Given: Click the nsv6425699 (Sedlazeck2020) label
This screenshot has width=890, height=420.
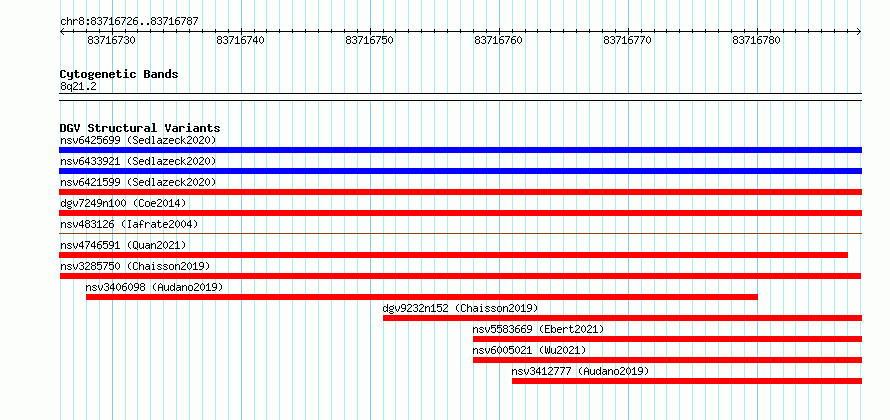Looking at the screenshot, I should 138,140.
